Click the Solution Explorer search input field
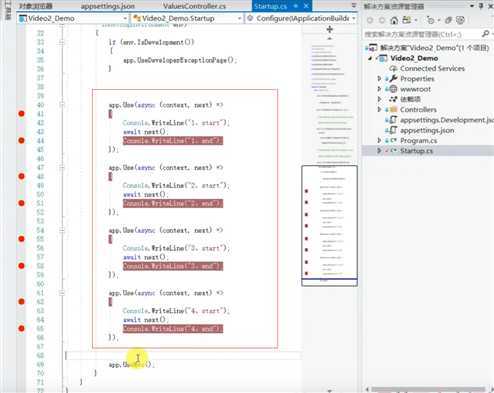Image resolution: width=494 pixels, height=393 pixels. [x=422, y=34]
